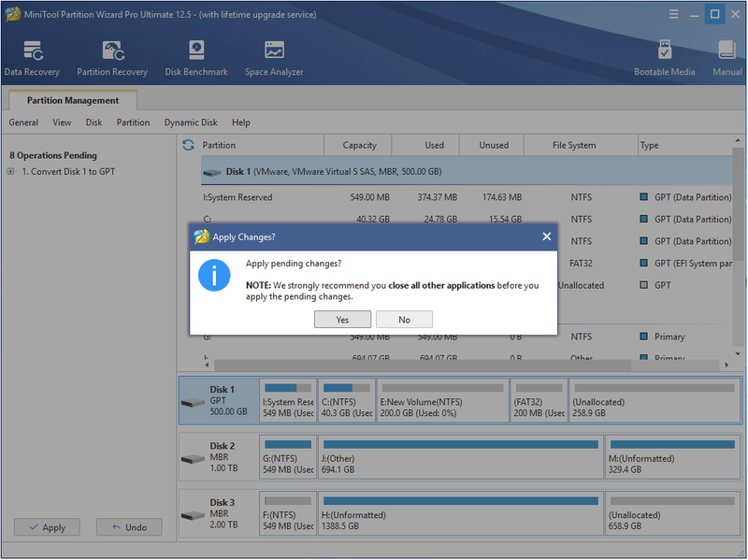This screenshot has height=560, width=748.
Task: Open the Disk menu
Action: (94, 122)
